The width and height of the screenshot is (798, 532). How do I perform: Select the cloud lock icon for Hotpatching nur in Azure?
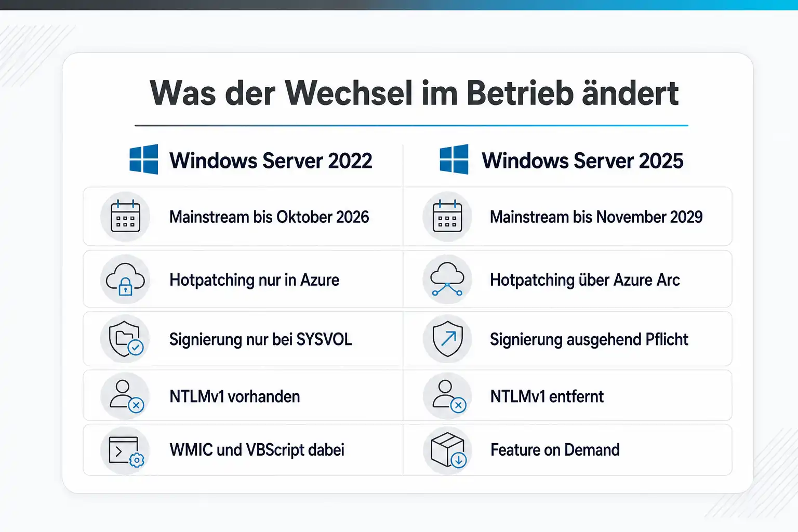[125, 280]
